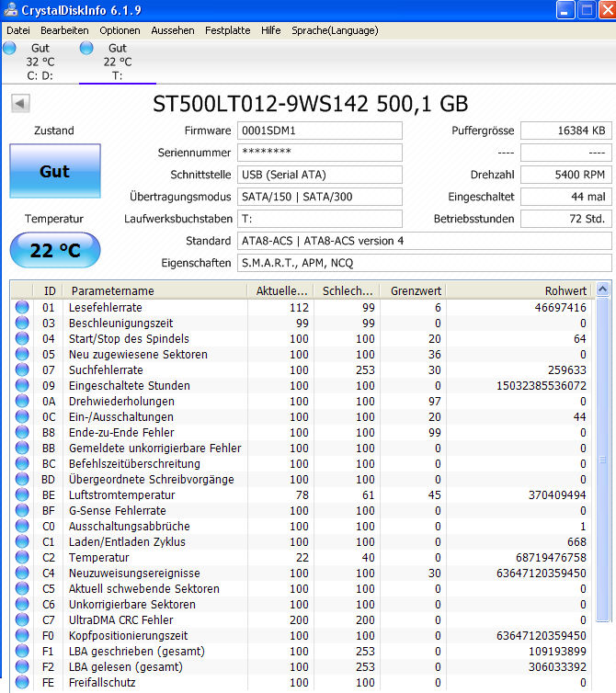Screen dimensions: 616x693
Task: Select the Kopfpositionierungszeit row text
Action: tap(128, 635)
